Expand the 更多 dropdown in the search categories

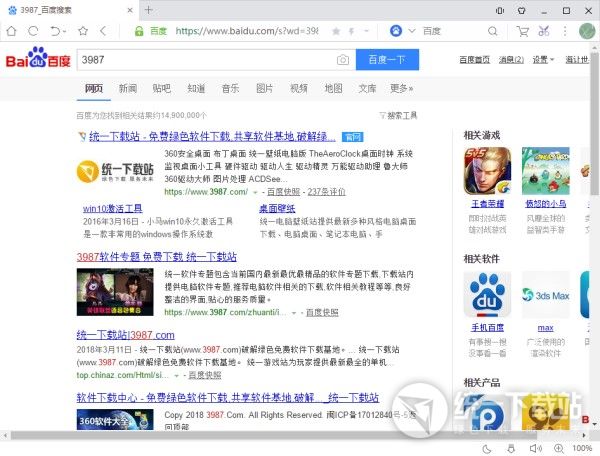pyautogui.click(x=400, y=89)
